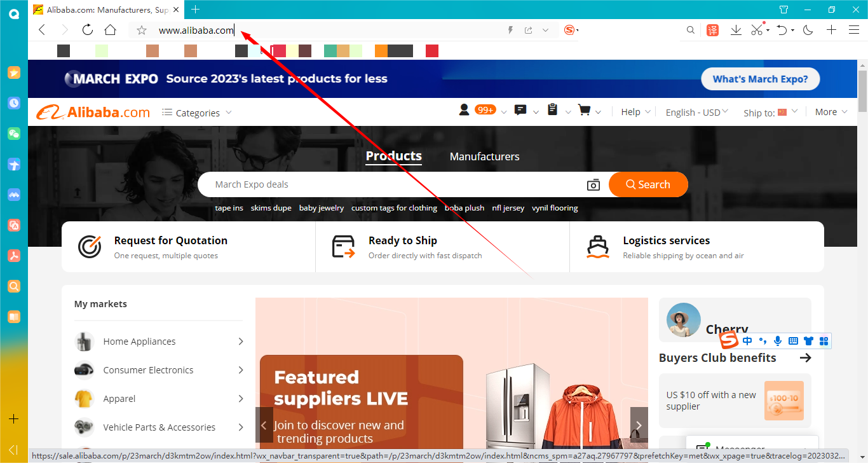
Task: Collapse the sidebar with the bottom arrow icon
Action: [x=13, y=450]
